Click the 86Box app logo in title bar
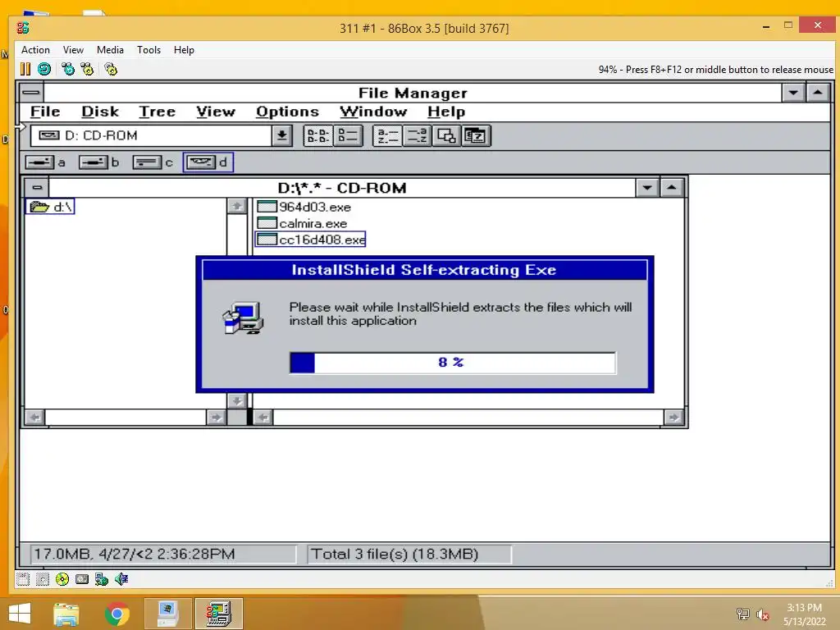840x630 pixels. tap(23, 28)
